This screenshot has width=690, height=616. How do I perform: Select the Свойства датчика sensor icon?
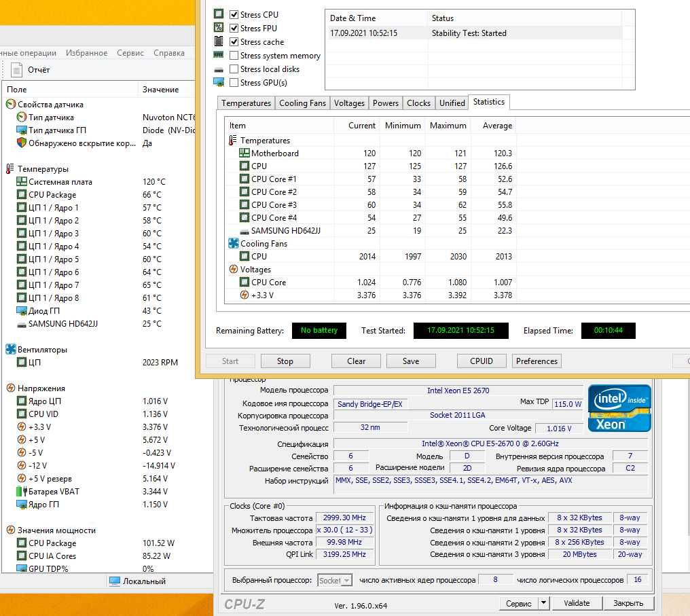[11, 105]
